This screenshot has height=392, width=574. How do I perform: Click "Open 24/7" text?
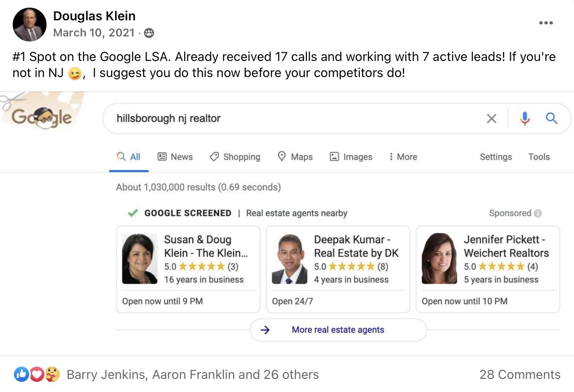[x=293, y=301]
